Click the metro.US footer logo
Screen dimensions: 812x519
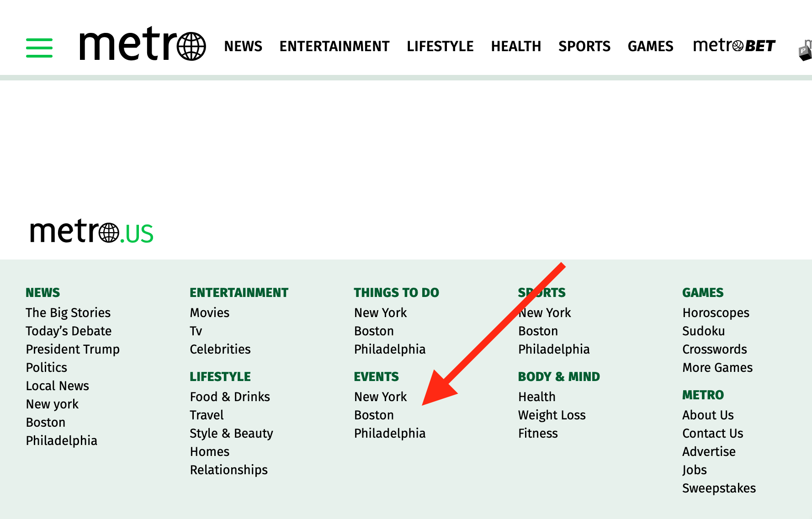(92, 231)
